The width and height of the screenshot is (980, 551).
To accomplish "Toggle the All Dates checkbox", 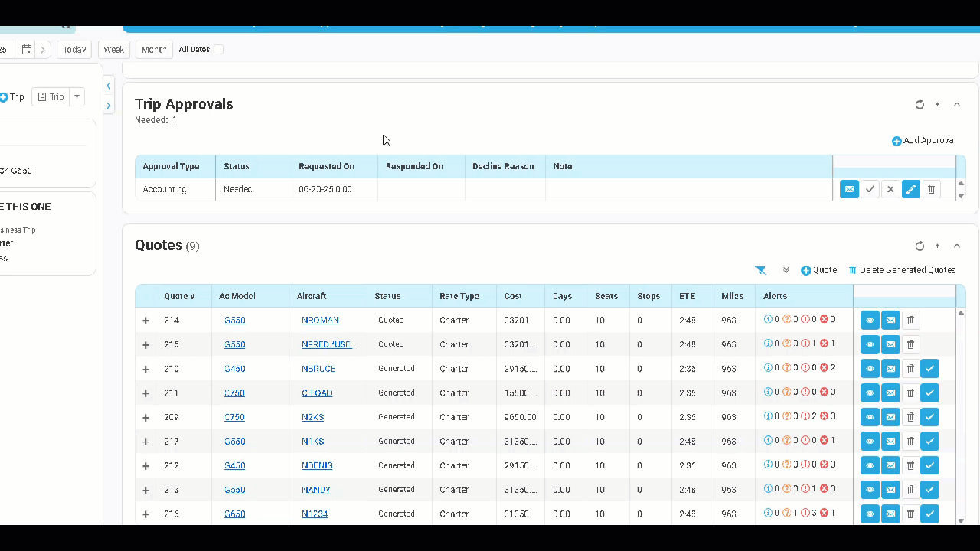I will tap(219, 50).
